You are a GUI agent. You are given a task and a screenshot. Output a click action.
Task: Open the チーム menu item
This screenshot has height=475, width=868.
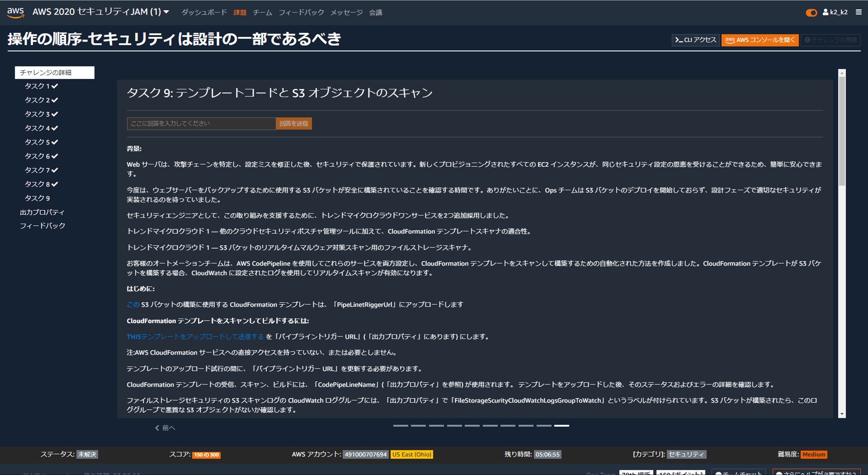262,12
